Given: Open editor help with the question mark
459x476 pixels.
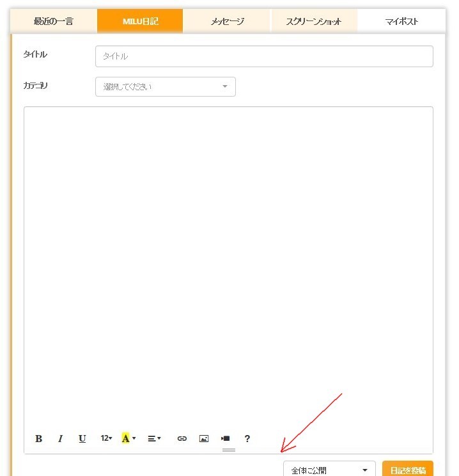Looking at the screenshot, I should click(247, 439).
